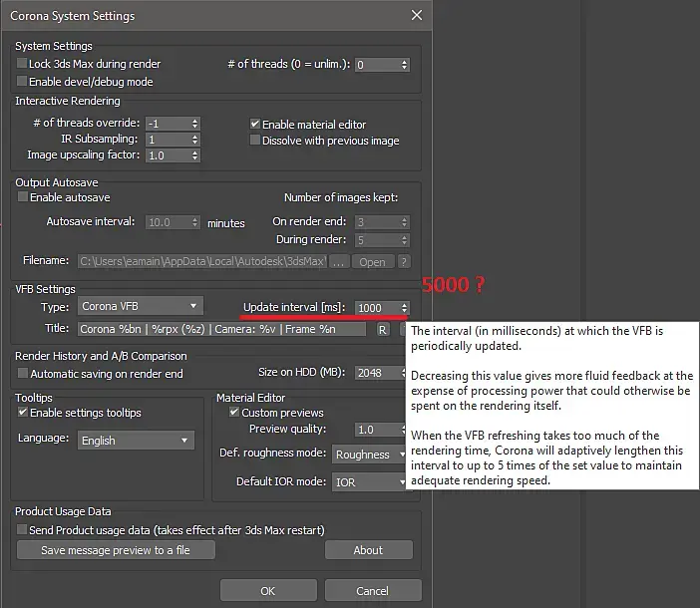Click browse ellipsis button for Filename
Viewport: 700px width, 608px height.
(339, 262)
